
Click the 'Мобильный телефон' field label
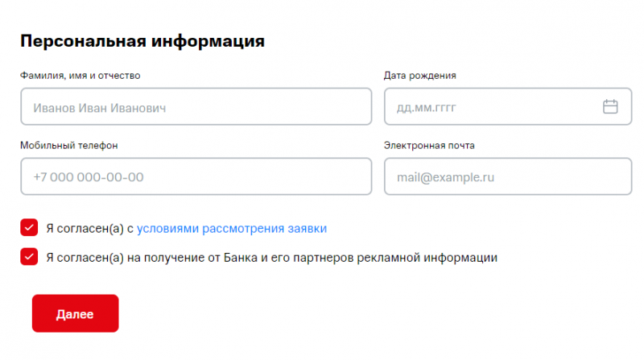coord(69,146)
